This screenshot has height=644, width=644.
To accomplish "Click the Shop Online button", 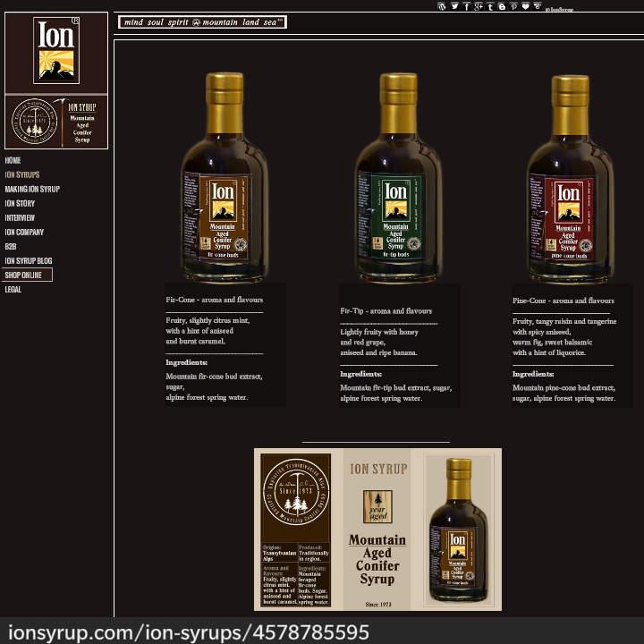I will click(x=27, y=275).
